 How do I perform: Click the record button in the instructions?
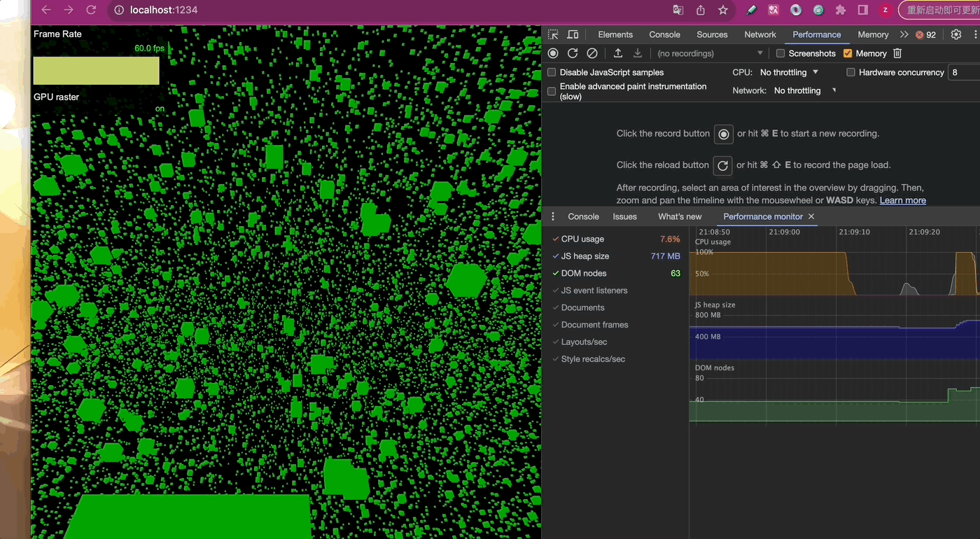(x=724, y=134)
